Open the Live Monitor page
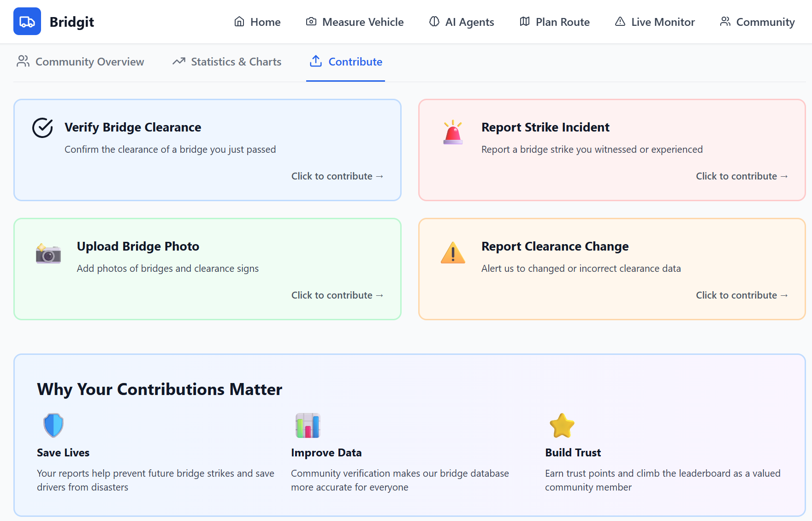This screenshot has height=521, width=812. pyautogui.click(x=655, y=22)
